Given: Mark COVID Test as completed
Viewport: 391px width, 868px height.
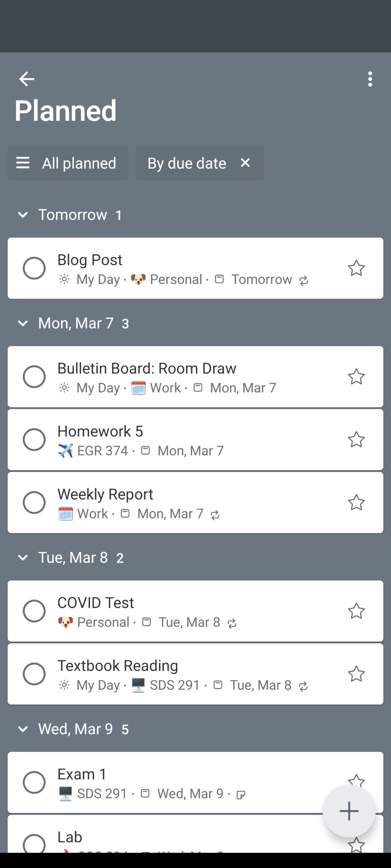Looking at the screenshot, I should [x=34, y=611].
